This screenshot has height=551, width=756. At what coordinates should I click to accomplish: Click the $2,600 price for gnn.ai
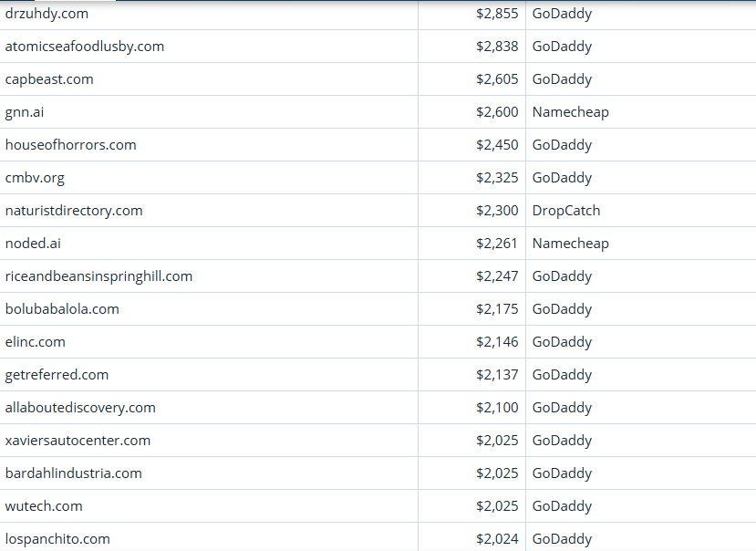pyautogui.click(x=497, y=112)
